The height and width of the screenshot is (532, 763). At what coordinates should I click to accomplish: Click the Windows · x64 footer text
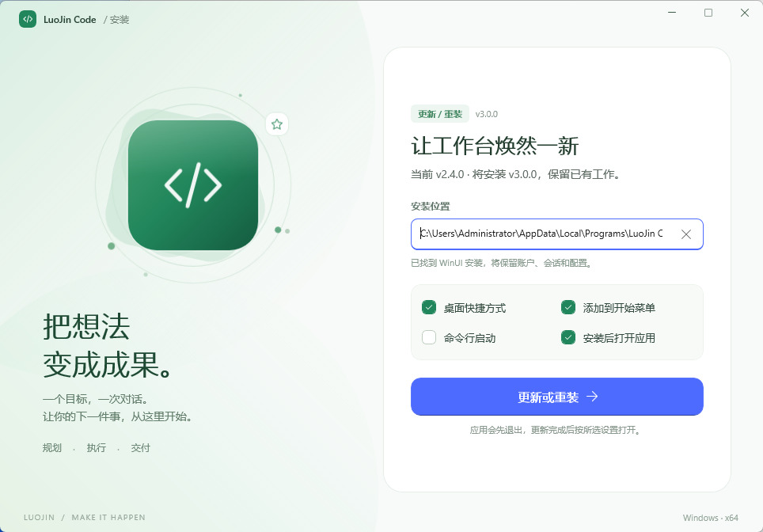711,518
